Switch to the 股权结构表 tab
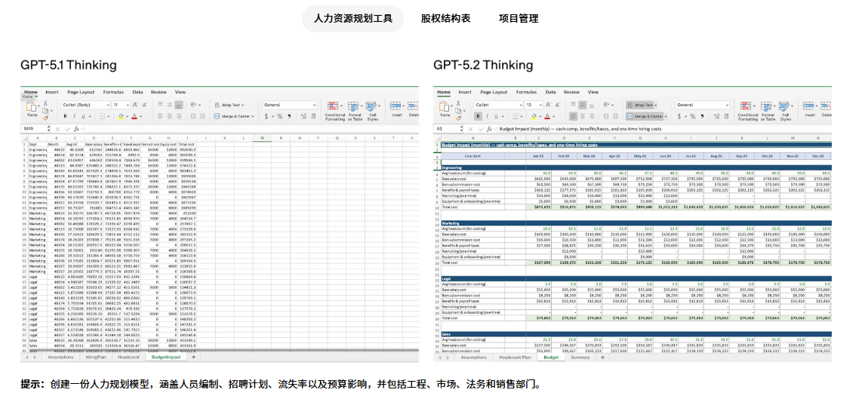Image resolution: width=868 pixels, height=399 pixels. point(445,18)
